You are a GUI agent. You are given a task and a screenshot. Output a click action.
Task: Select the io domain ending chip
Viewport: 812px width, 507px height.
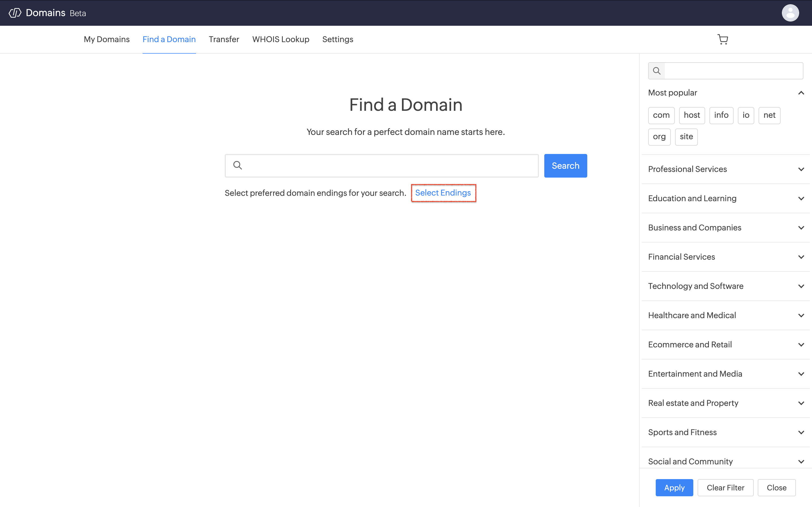(x=746, y=115)
